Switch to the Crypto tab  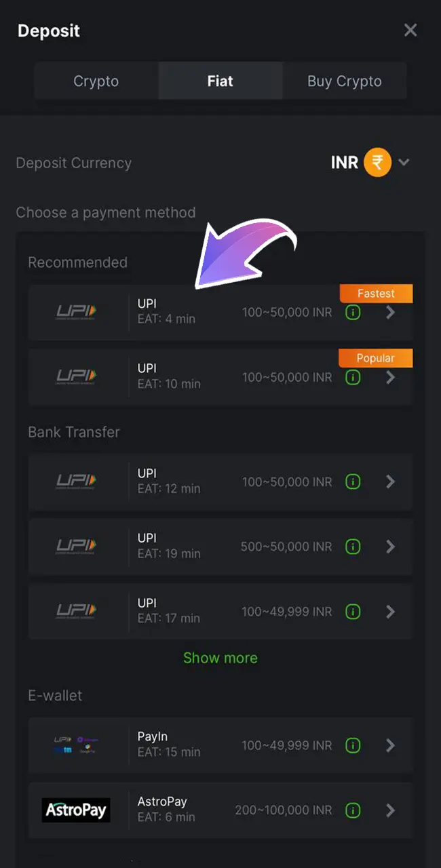click(x=96, y=81)
